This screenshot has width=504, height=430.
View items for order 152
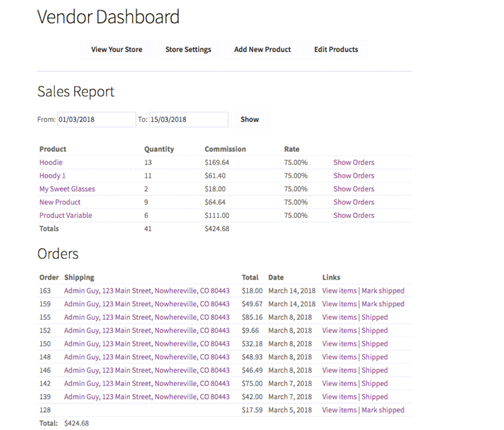tap(339, 330)
